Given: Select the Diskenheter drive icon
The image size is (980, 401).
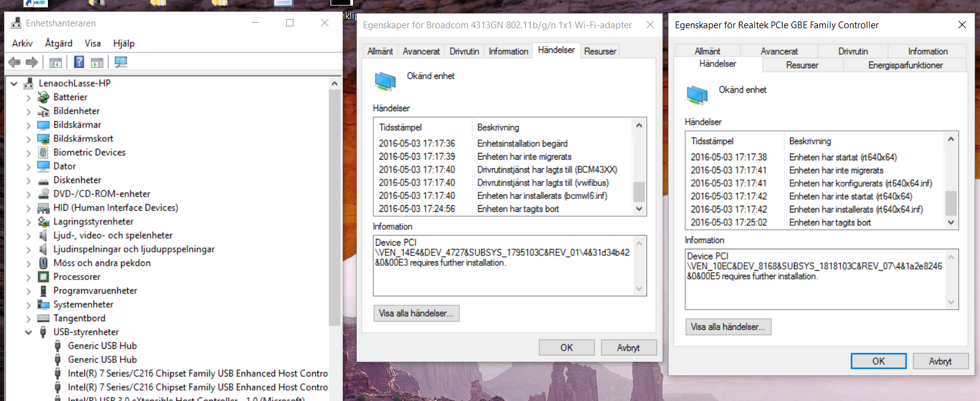Looking at the screenshot, I should (43, 181).
